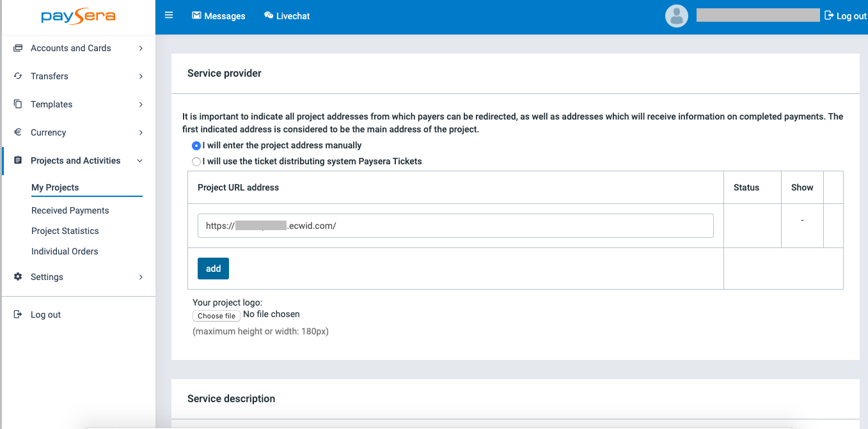Click the Templates icon
Screen dimensions: 868x429
17,104
